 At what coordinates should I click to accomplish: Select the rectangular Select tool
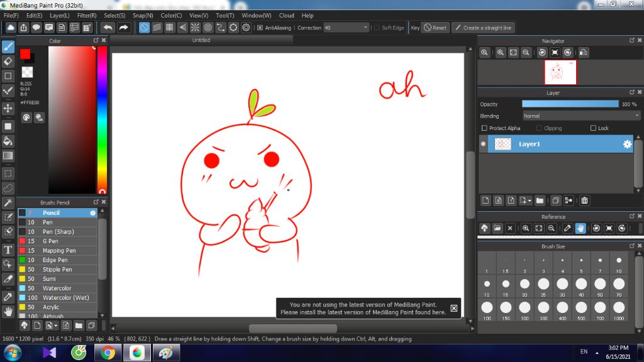(x=8, y=173)
